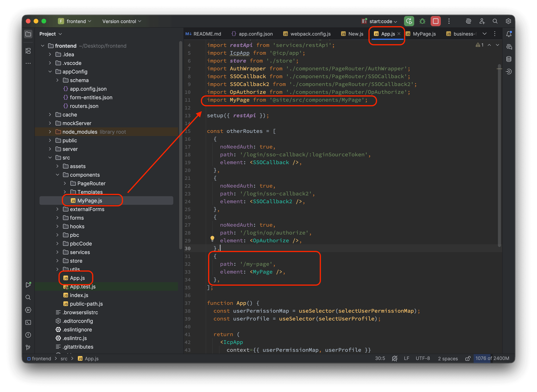The height and width of the screenshot is (392, 537).
Task: Open the Version control dropdown
Action: 122,21
